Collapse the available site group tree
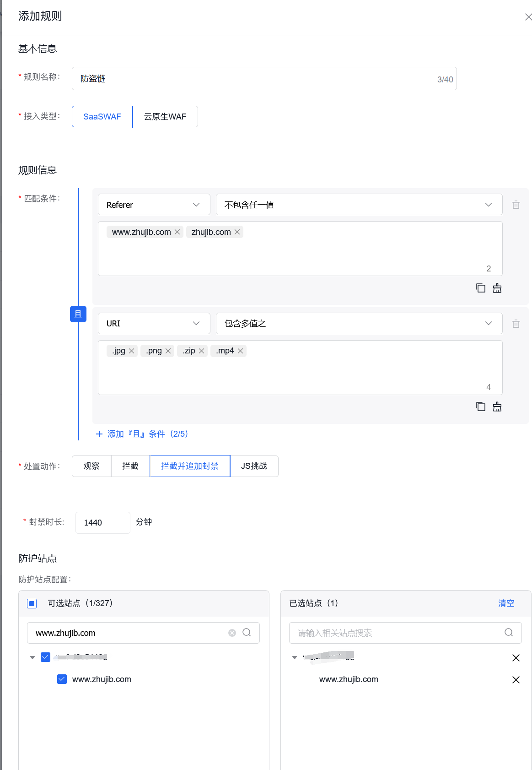 coord(32,658)
